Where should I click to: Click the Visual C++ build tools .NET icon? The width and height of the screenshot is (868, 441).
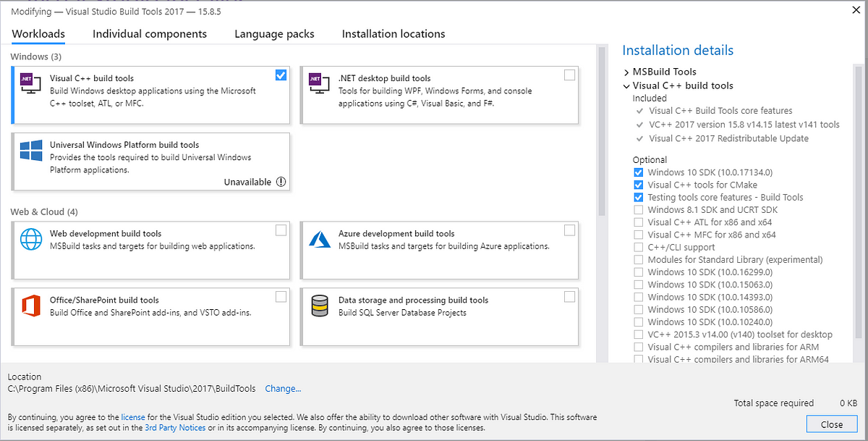(x=30, y=83)
